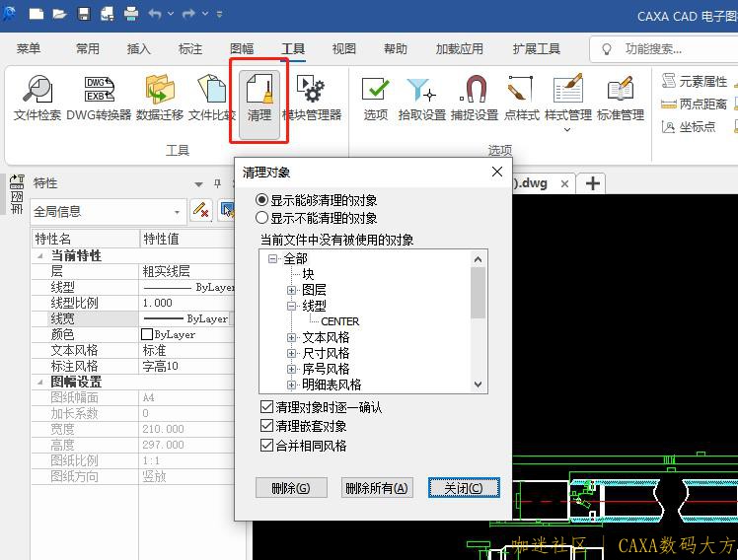Screen dimensions: 738x560
Task: Click the Print icon in title bar
Action: click(131, 14)
